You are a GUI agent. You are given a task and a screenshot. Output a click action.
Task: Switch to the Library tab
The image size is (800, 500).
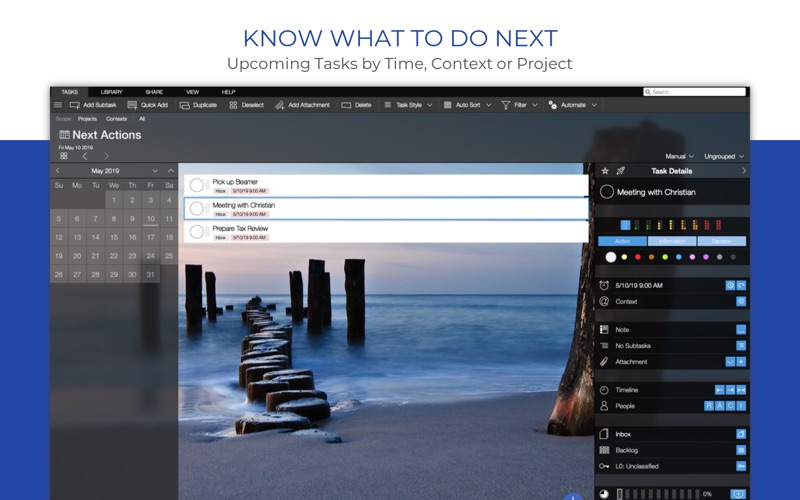111,92
